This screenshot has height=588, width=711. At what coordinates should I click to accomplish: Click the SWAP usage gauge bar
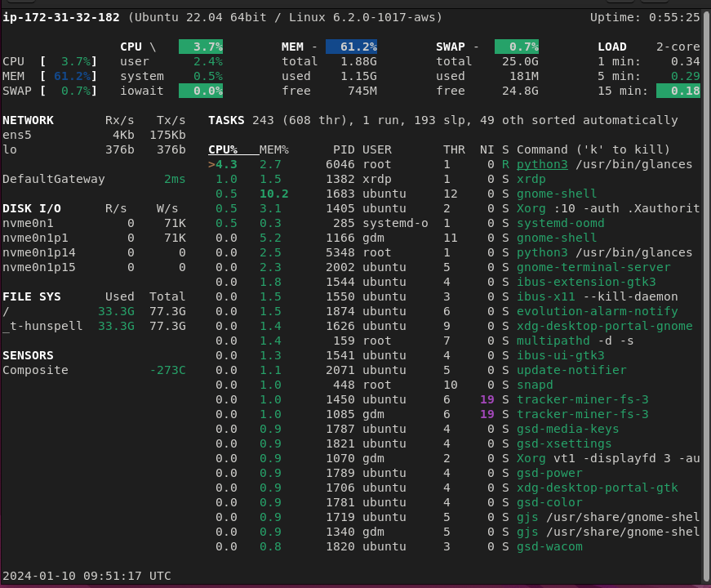coord(517,47)
